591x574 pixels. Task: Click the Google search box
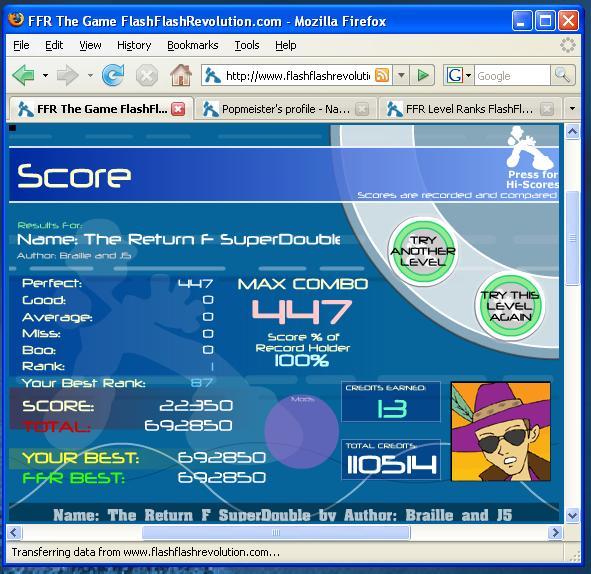pos(512,76)
